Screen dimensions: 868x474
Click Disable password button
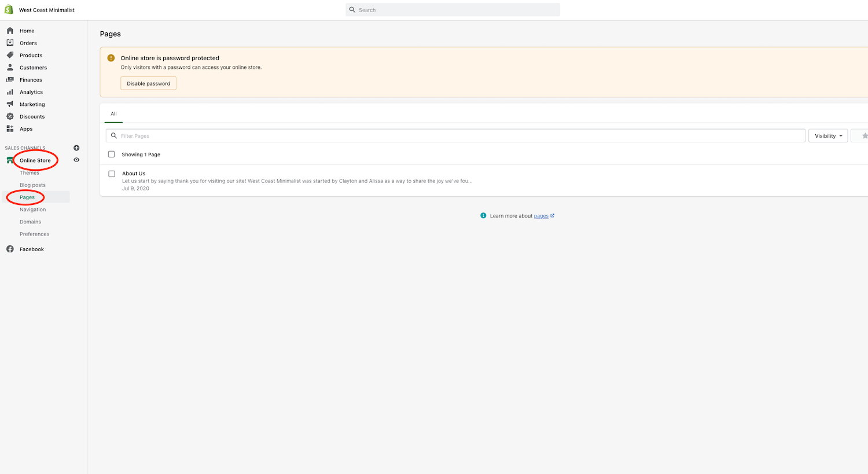pos(148,83)
